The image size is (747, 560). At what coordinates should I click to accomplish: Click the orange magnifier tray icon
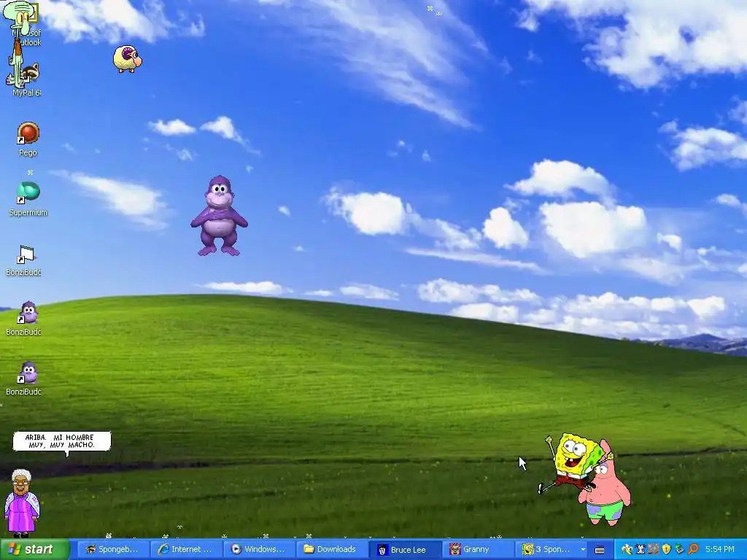point(693,550)
